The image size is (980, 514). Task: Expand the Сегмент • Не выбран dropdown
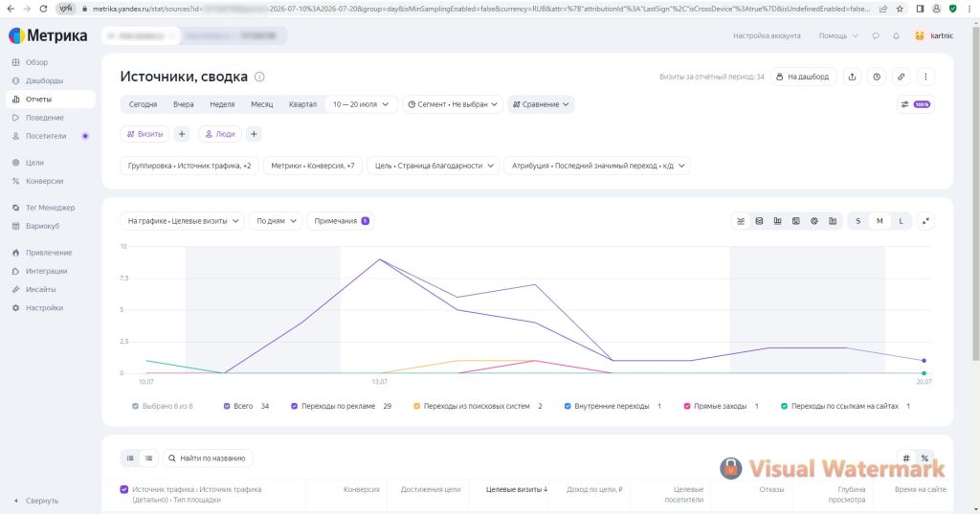(x=453, y=104)
